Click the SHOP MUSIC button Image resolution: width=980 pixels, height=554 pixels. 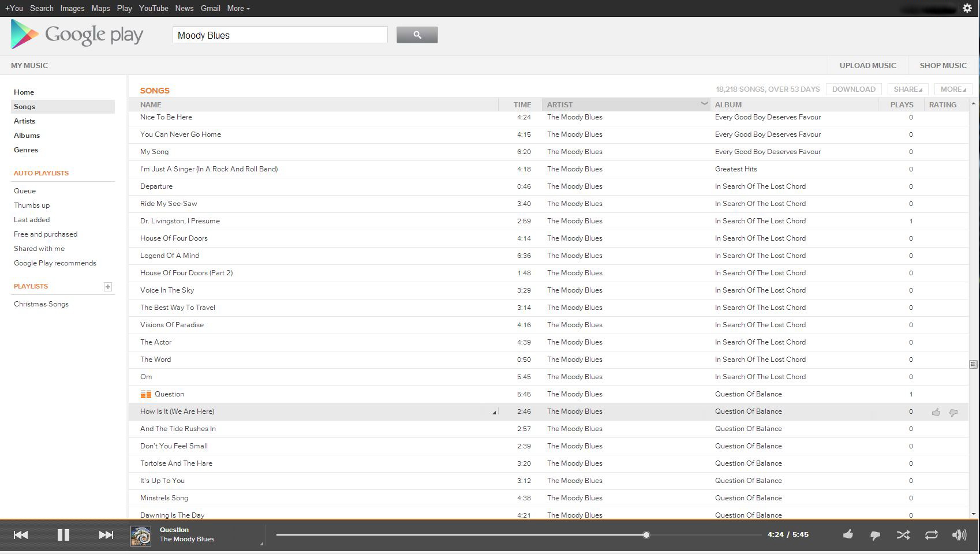[943, 65]
